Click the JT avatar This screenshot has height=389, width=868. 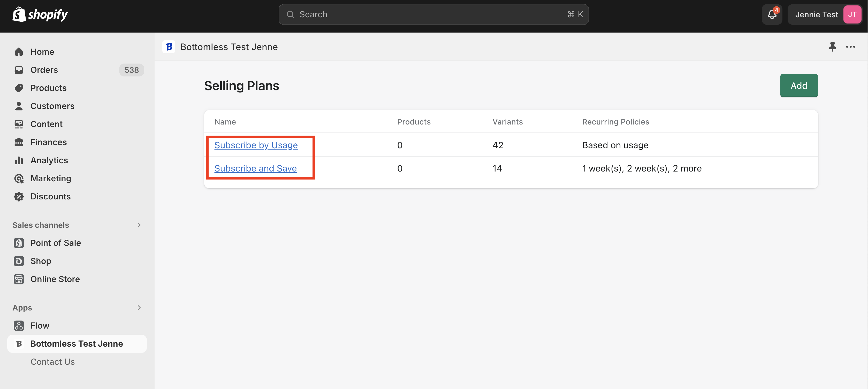click(852, 14)
